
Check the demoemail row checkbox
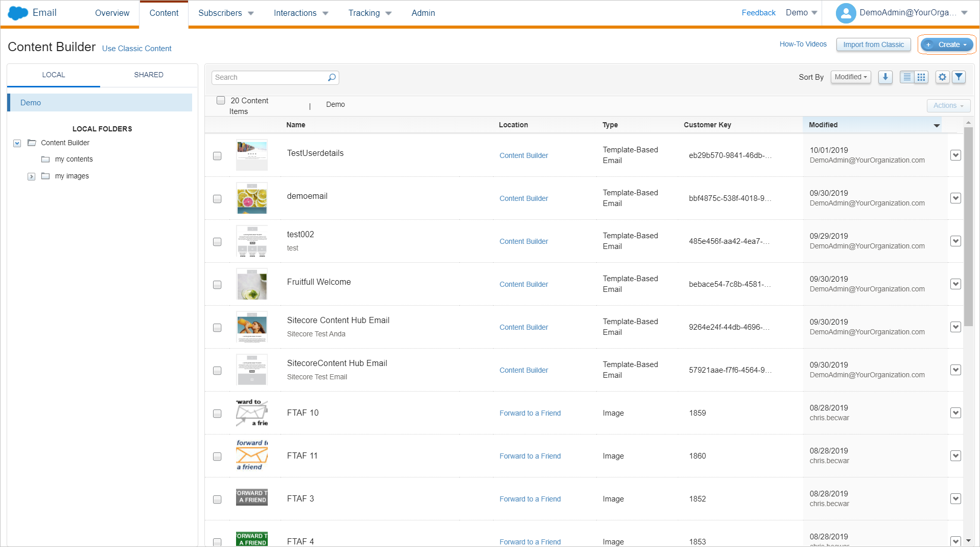point(217,199)
